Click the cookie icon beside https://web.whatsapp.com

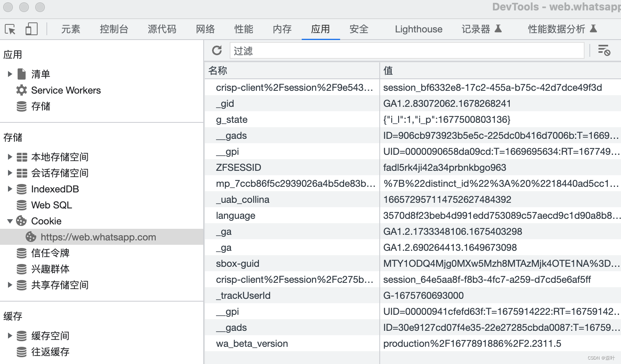pos(31,237)
